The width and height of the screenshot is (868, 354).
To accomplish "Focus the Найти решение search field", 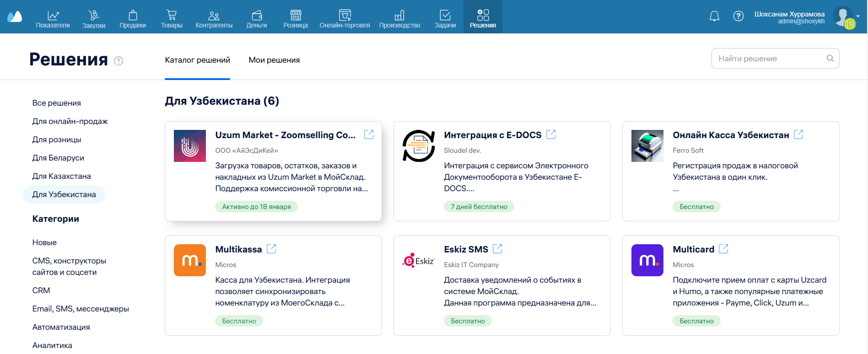I will 776,59.
